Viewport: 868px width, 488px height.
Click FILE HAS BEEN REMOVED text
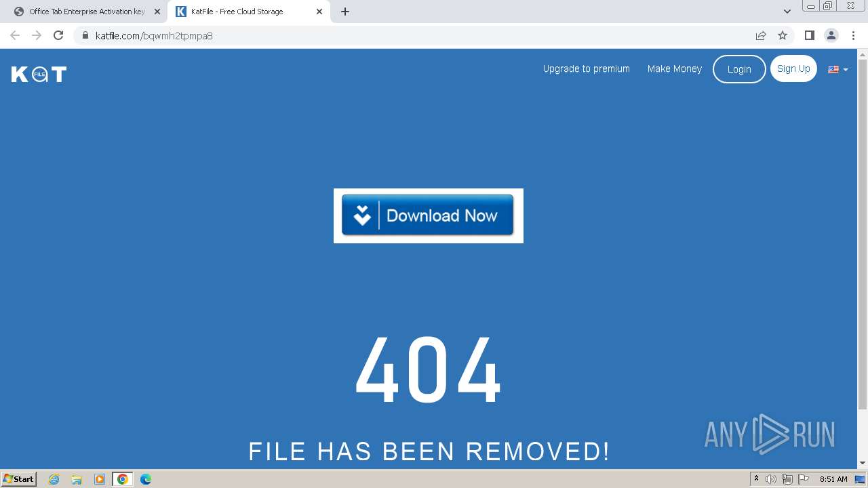[x=429, y=451]
